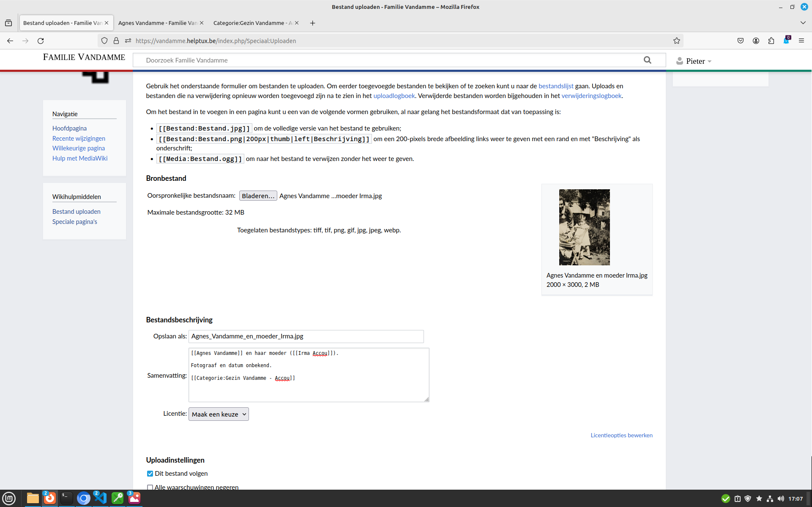Open the Firefox extensions puzzle icon
This screenshot has height=507, width=812.
pyautogui.click(x=771, y=41)
